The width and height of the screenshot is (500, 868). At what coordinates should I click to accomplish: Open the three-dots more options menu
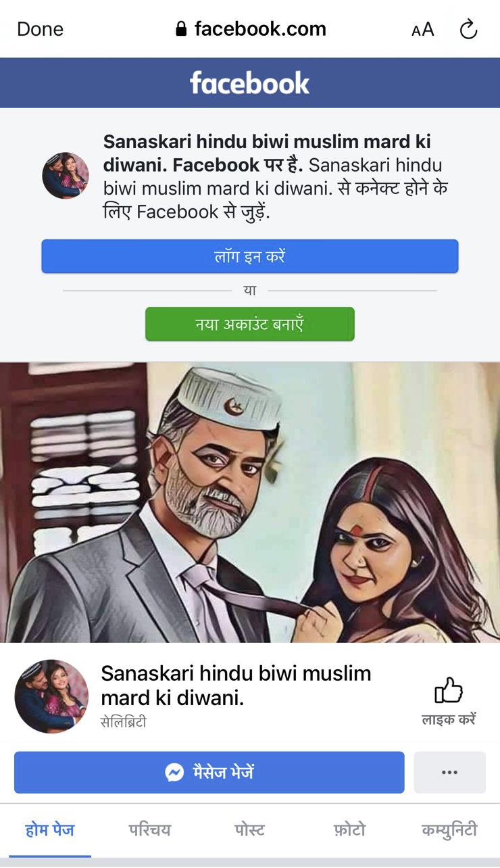[x=449, y=772]
